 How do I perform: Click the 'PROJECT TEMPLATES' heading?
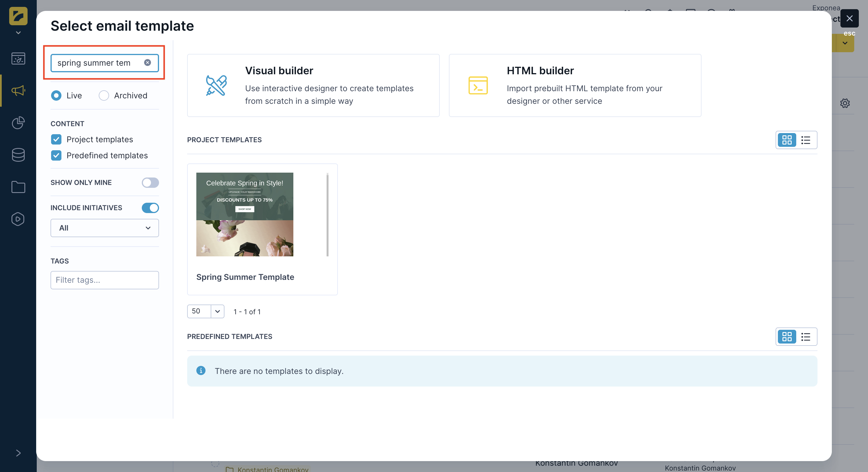pos(224,140)
